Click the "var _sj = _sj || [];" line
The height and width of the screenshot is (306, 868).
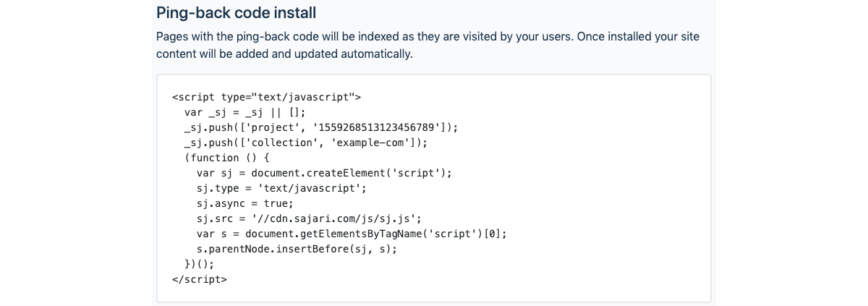point(245,112)
